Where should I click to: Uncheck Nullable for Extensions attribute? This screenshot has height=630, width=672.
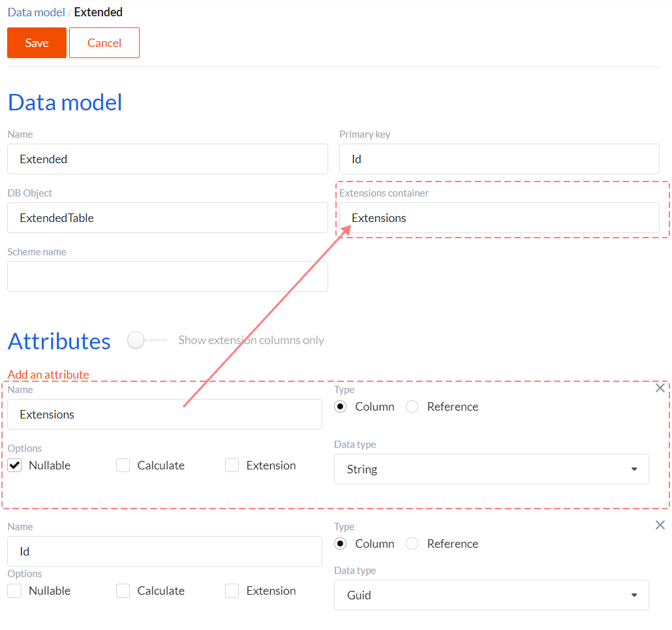(x=14, y=465)
